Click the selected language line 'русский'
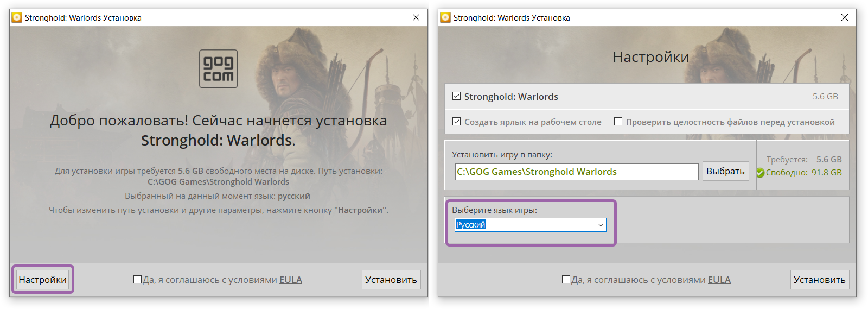Screen dimensions: 868x309 click(218, 196)
